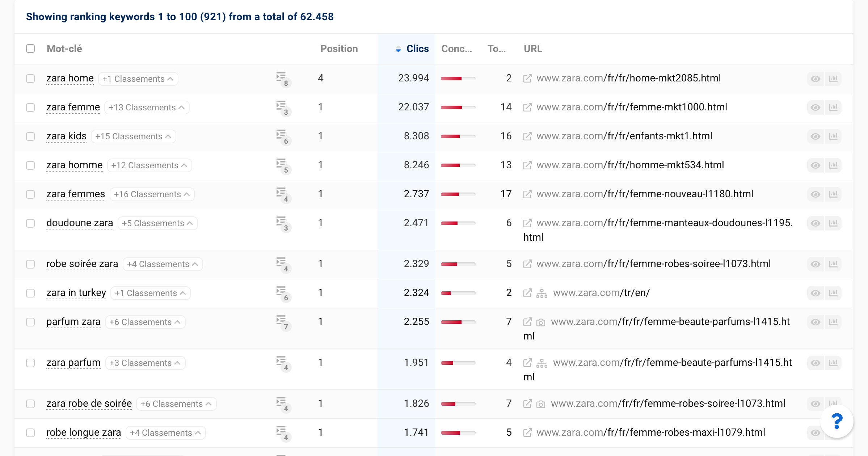
Task: Sort table by Position column
Action: click(339, 49)
